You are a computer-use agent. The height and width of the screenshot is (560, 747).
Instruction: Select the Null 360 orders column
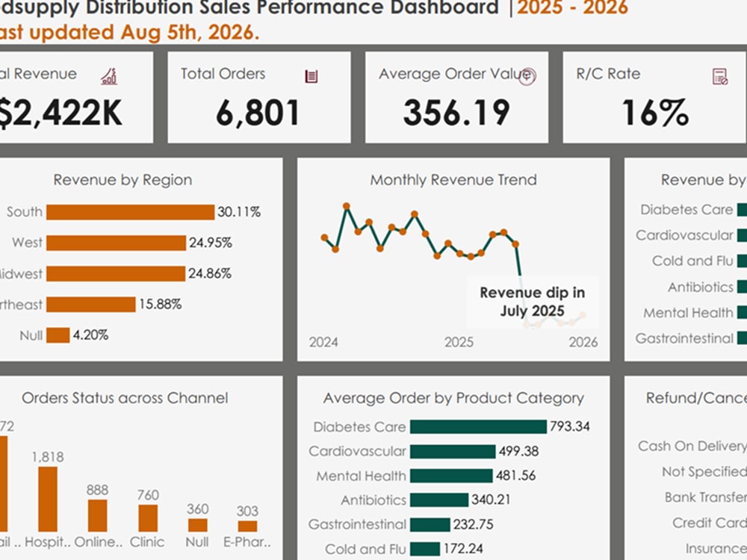(198, 525)
